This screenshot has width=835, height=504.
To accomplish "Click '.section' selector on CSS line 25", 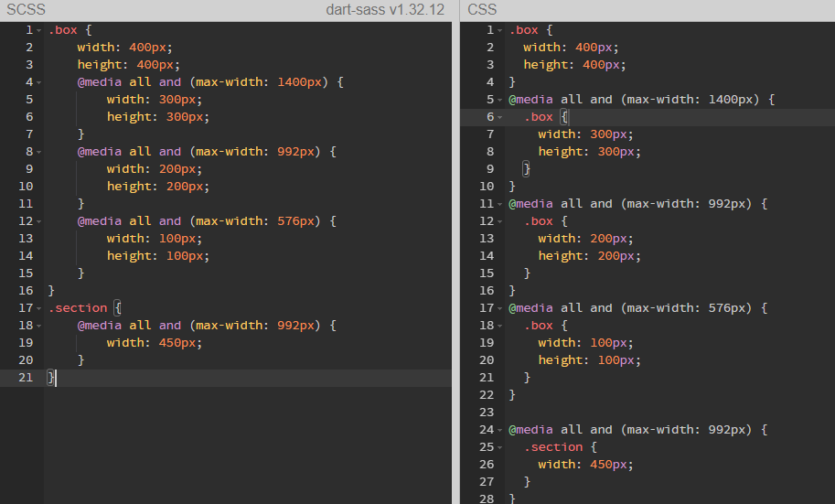I will pyautogui.click(x=553, y=447).
